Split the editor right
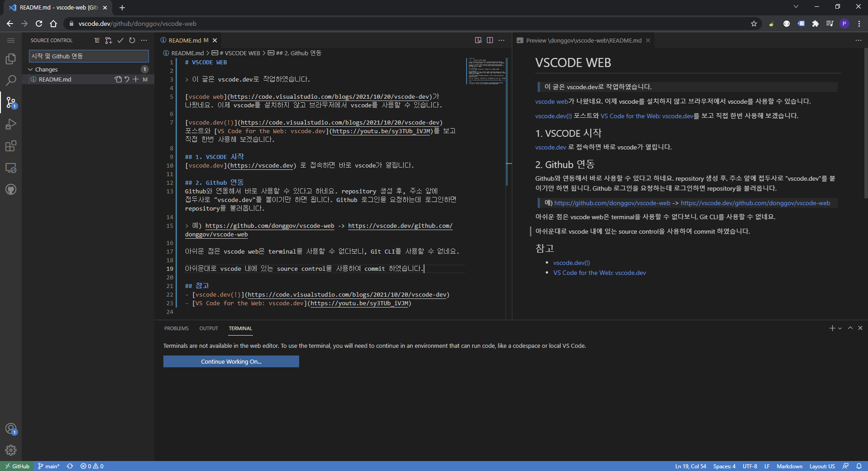This screenshot has height=471, width=868. tap(490, 40)
